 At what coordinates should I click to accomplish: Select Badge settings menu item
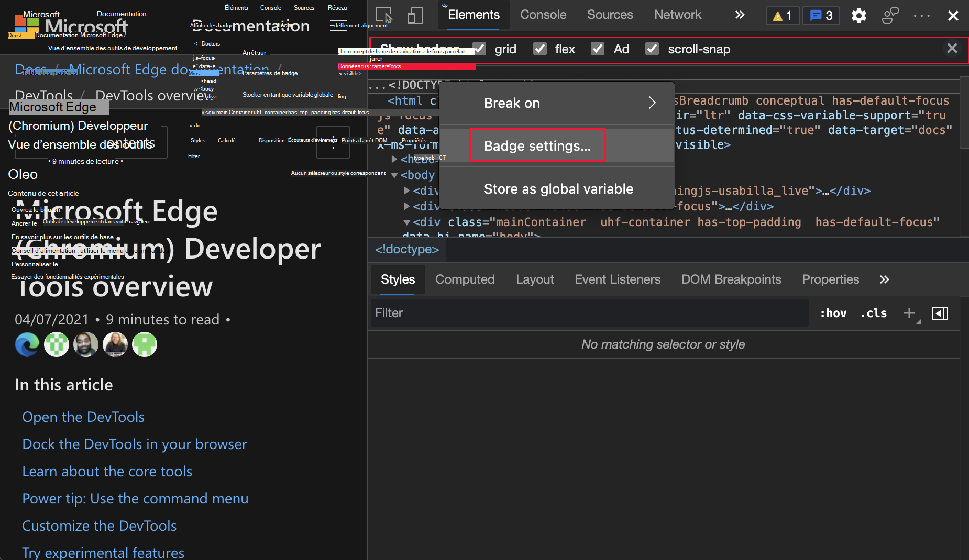(537, 145)
